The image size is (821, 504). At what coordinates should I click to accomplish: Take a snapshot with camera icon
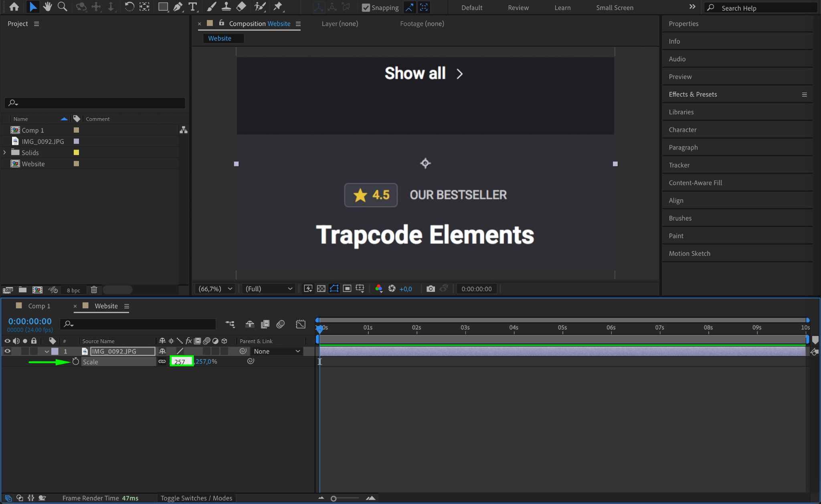coord(431,289)
